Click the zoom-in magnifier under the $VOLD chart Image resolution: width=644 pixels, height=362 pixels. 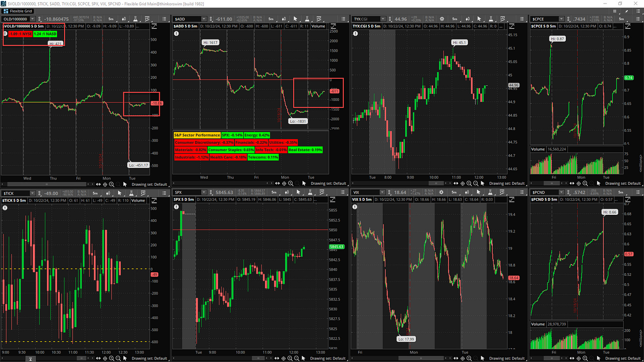[x=111, y=183]
